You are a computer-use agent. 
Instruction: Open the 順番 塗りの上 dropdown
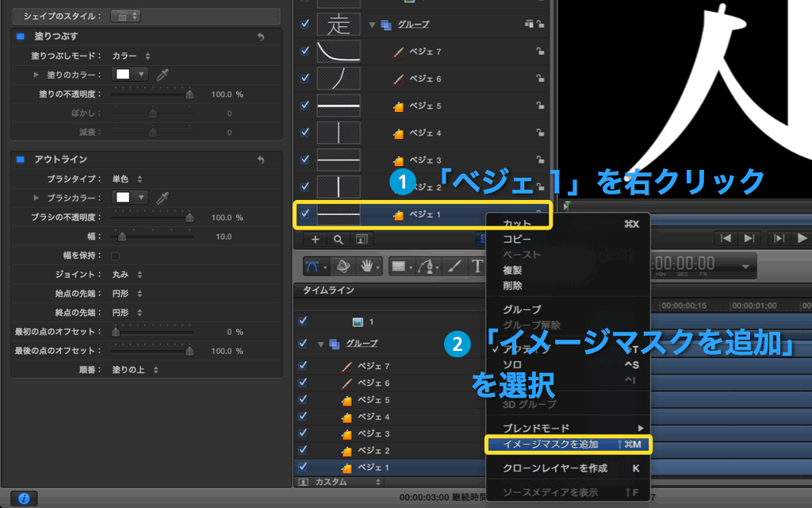tap(135, 370)
